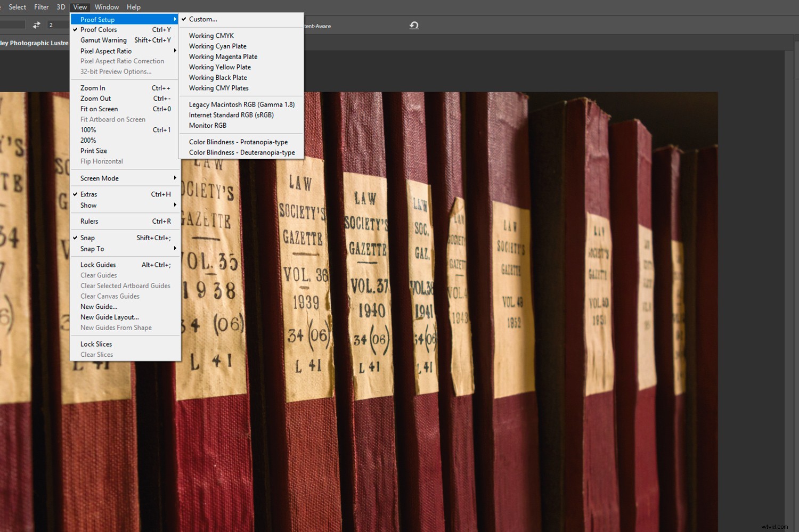Enable Gamut Warning
Screen dimensions: 799x532
point(103,40)
